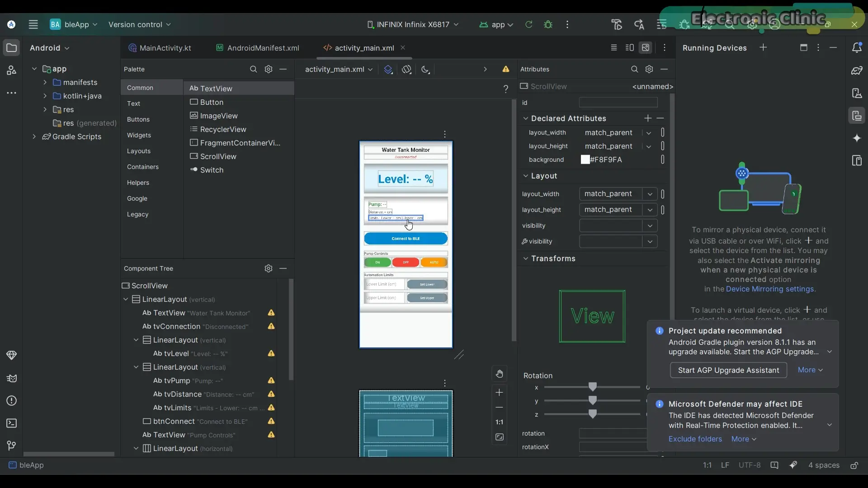
Task: Zoom out on the design surface
Action: point(499,407)
